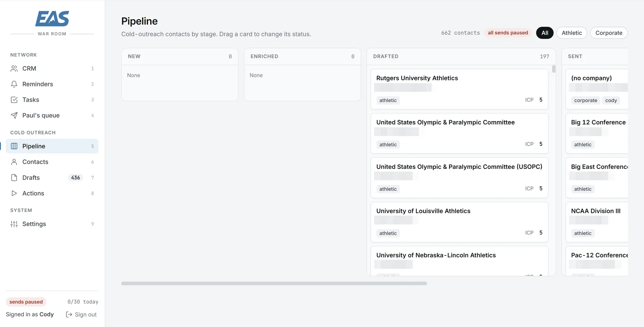Screen dimensions: 644x327
Task: Open the (no company) card
Action: (597, 89)
